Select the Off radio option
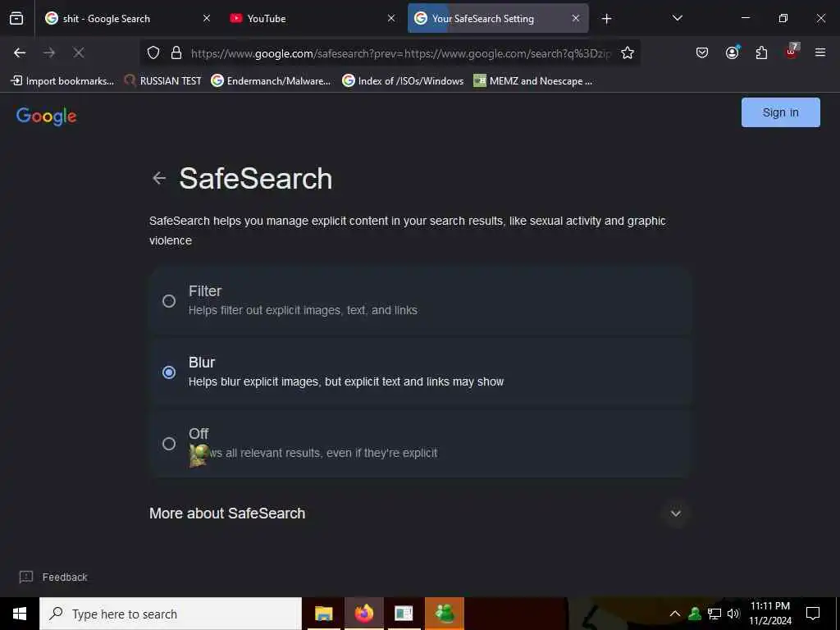 pos(169,444)
